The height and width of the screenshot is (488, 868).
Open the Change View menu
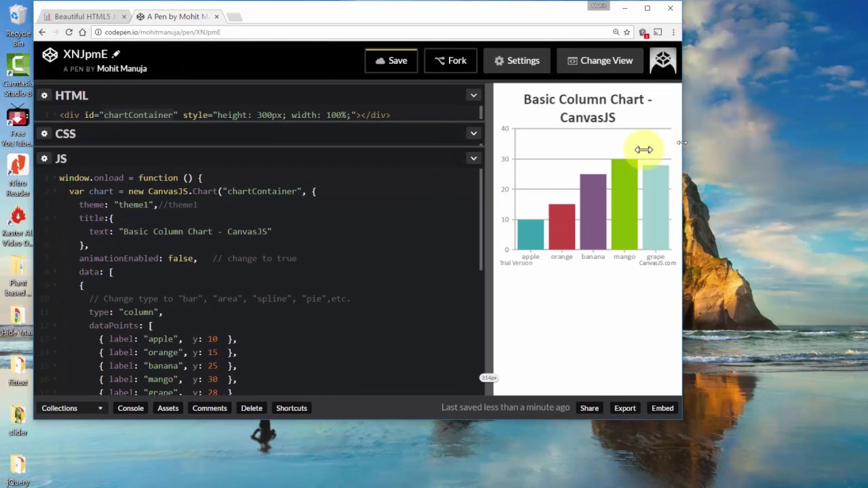(600, 60)
